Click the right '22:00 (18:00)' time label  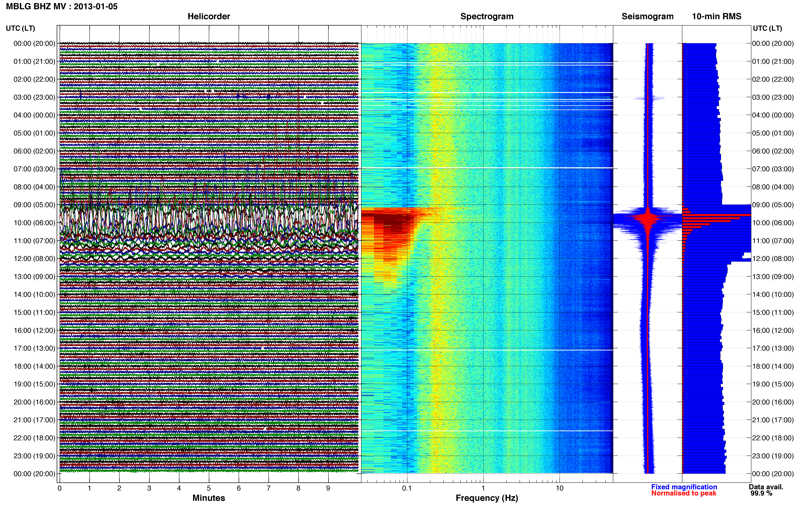tap(773, 438)
